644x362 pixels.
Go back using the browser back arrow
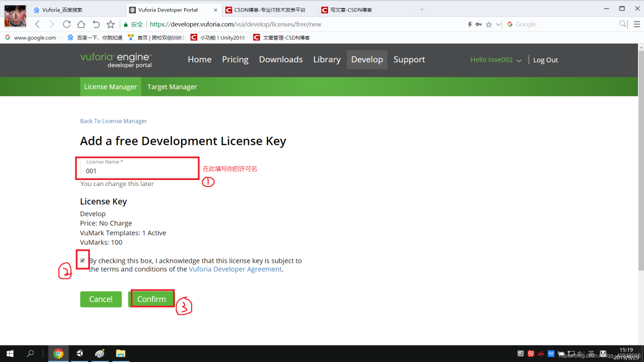point(37,24)
